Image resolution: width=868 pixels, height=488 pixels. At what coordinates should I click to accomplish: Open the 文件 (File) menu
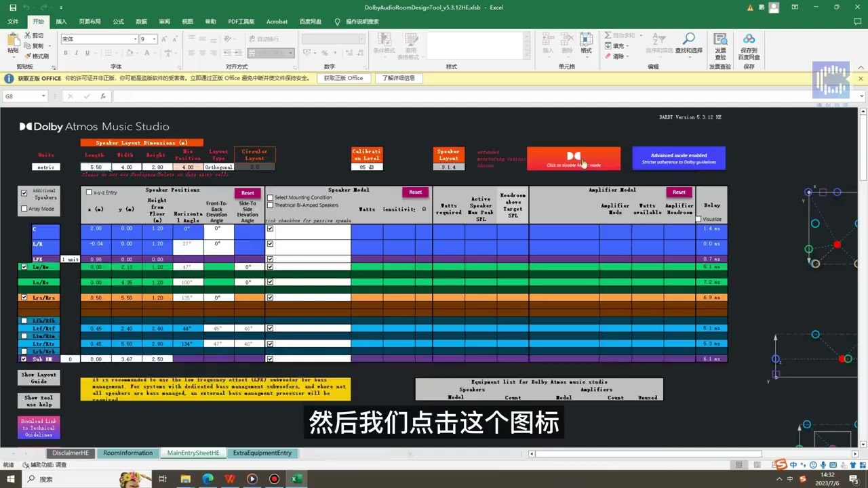(x=13, y=22)
